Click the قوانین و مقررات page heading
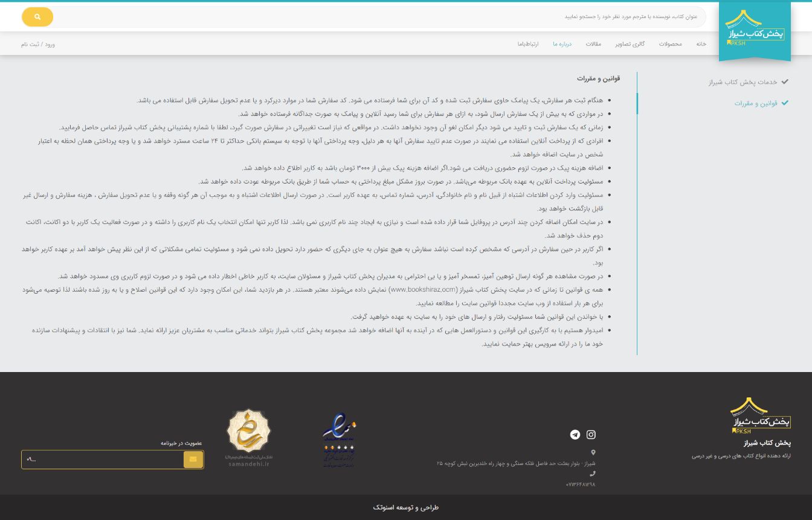This screenshot has width=812, height=520. click(x=598, y=79)
